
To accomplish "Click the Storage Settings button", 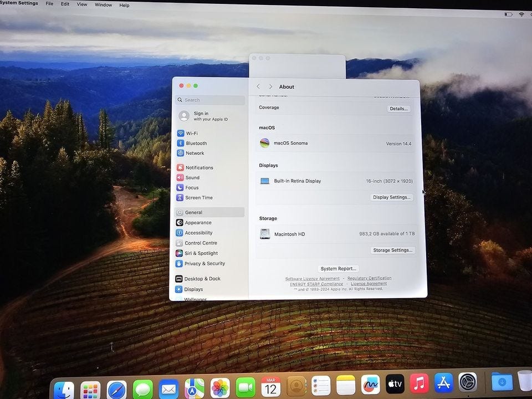I will (393, 250).
